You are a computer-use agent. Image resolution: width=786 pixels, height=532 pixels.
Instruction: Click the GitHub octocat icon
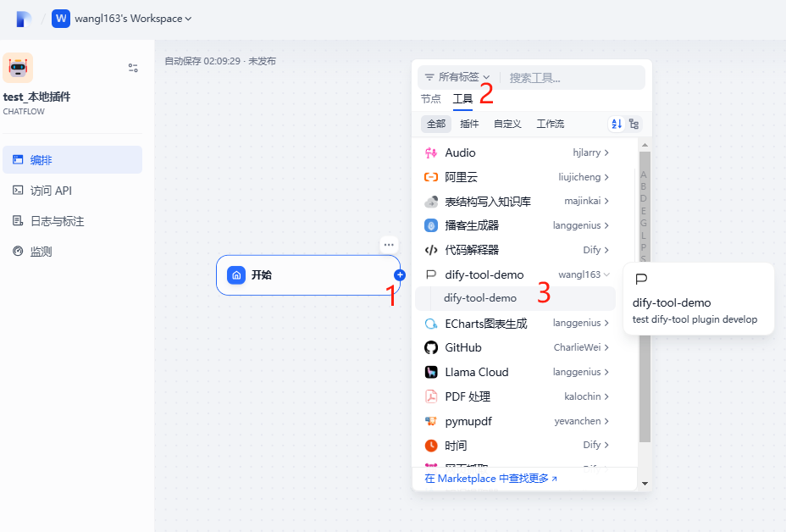[431, 347]
